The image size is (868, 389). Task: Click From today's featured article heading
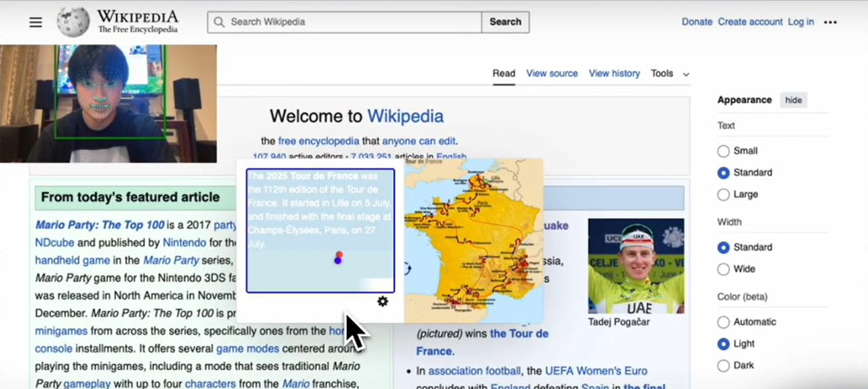tap(130, 198)
